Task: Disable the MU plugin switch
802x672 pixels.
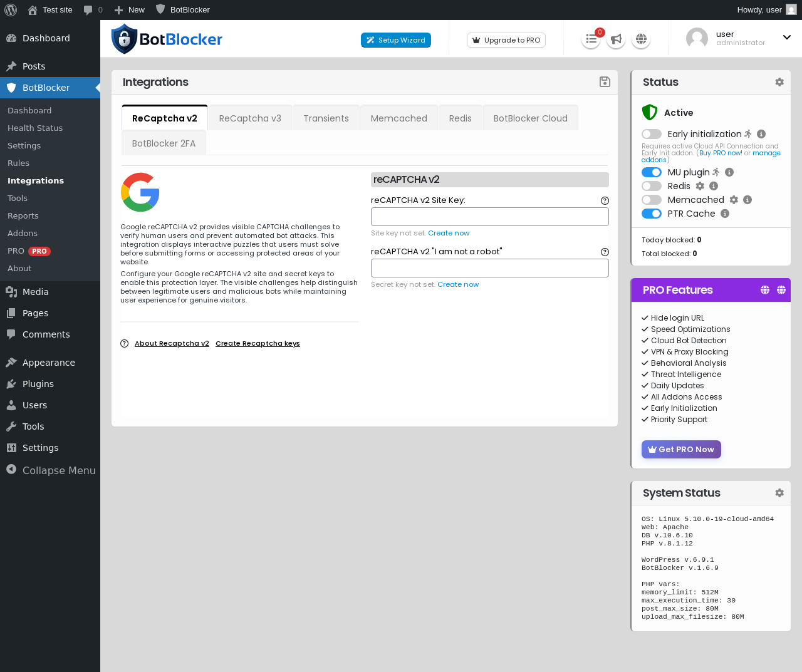Action: coord(652,172)
